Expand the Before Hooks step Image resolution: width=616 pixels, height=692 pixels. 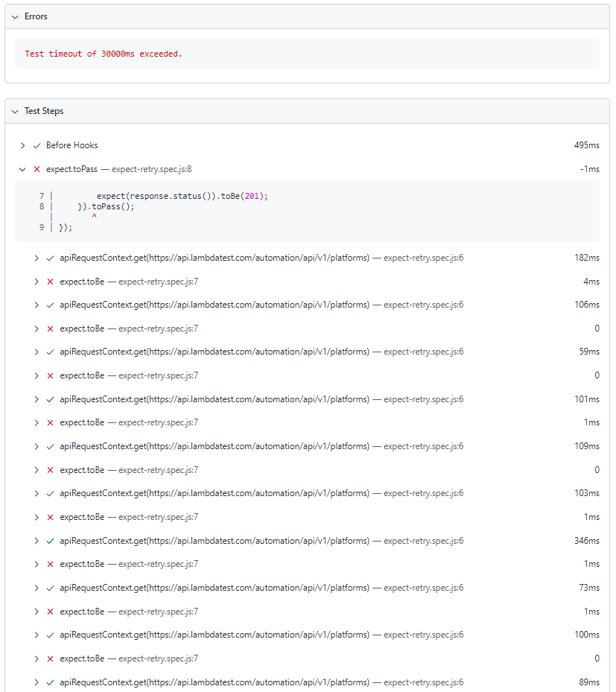22,145
